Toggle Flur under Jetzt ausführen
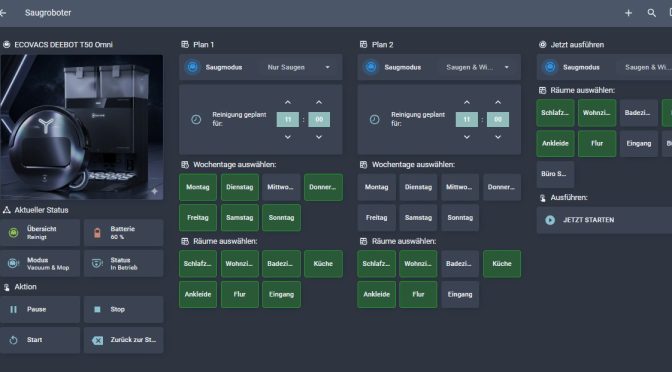 click(597, 144)
